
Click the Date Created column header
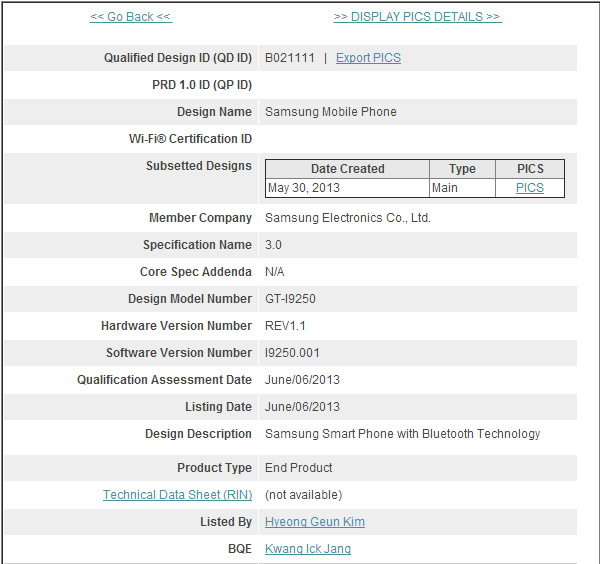coord(347,169)
